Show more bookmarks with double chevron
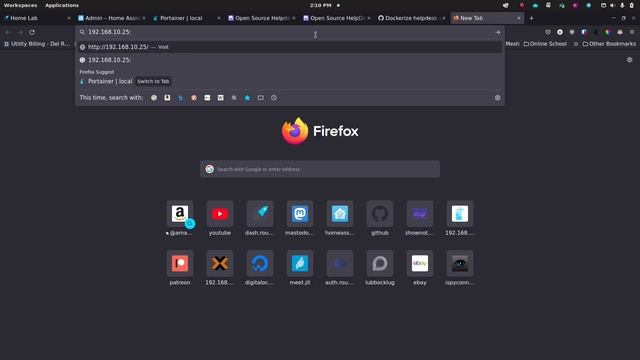640x360 pixels. [576, 44]
